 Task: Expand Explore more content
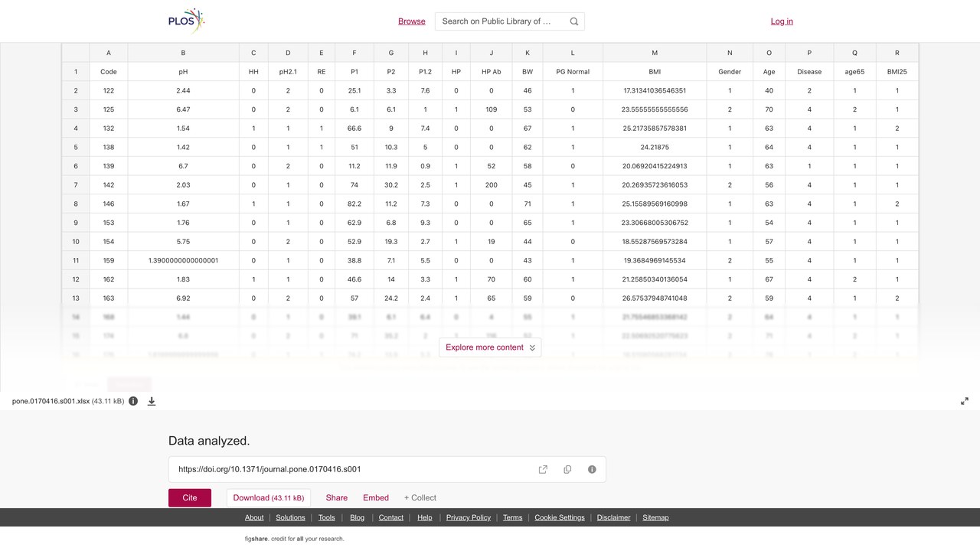pyautogui.click(x=490, y=347)
